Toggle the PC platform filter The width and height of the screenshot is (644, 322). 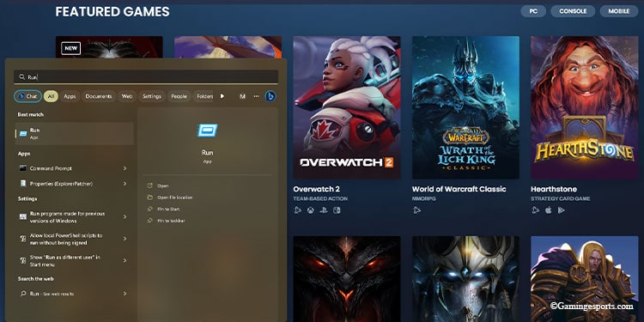533,11
